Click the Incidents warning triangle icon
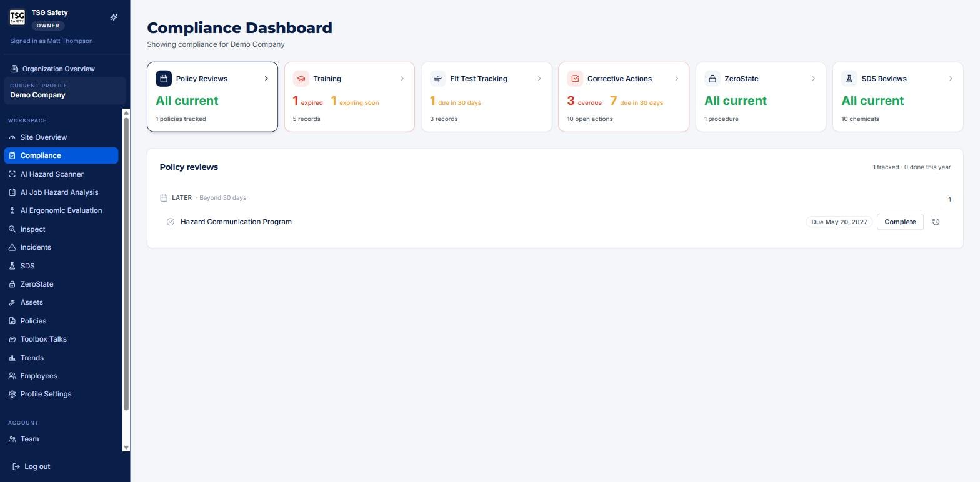This screenshot has width=980, height=482. click(12, 247)
